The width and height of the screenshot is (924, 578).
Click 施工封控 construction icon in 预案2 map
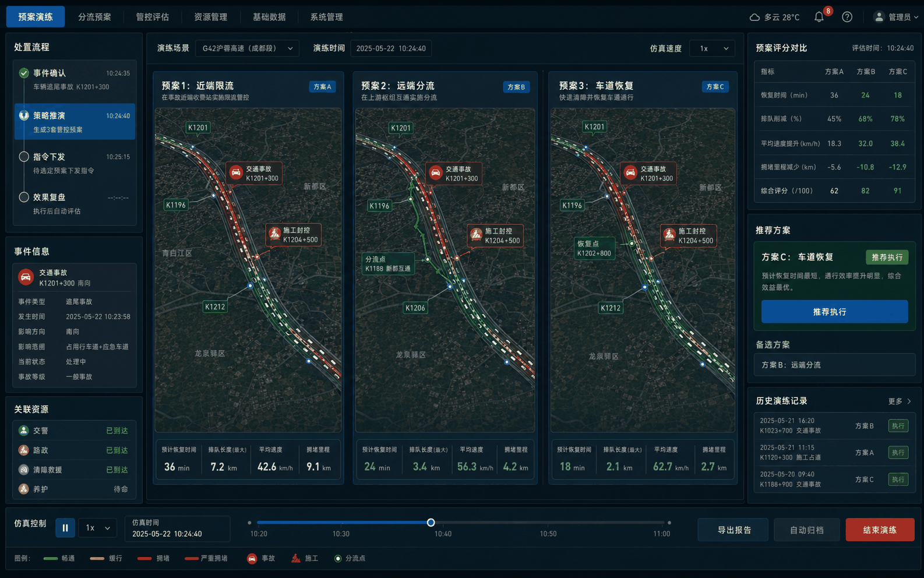click(x=477, y=235)
